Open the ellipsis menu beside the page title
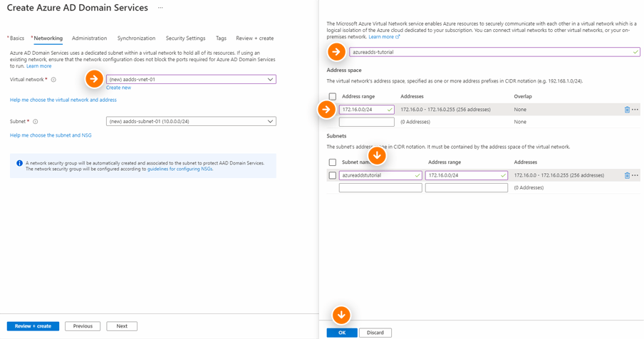Screen dimensions: 644x339 [x=160, y=8]
